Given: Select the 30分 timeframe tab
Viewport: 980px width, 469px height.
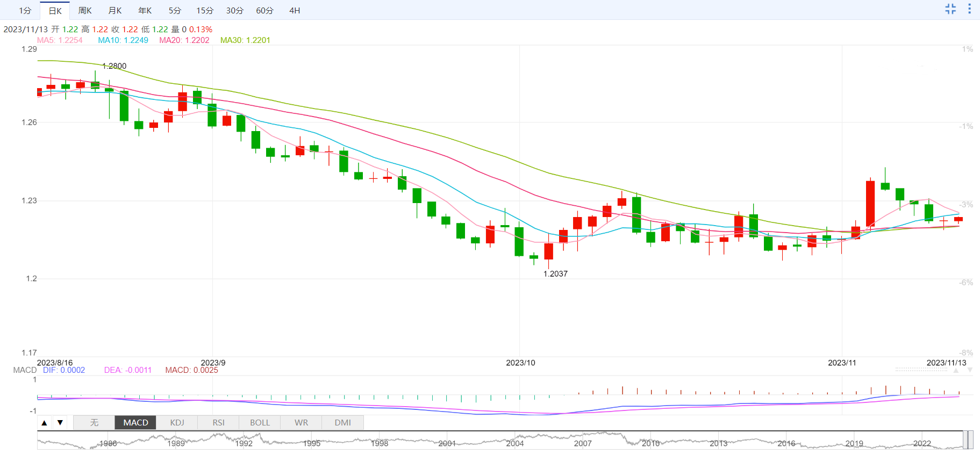Looking at the screenshot, I should click(x=235, y=11).
